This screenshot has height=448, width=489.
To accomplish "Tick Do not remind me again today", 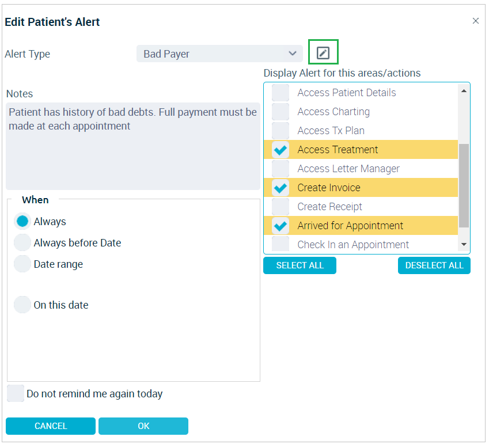I will (16, 393).
